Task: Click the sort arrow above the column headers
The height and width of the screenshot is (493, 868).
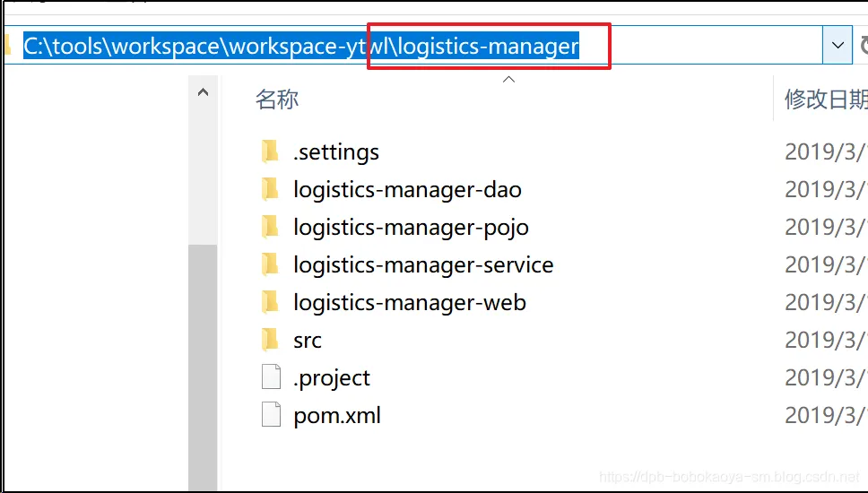Action: tap(508, 80)
